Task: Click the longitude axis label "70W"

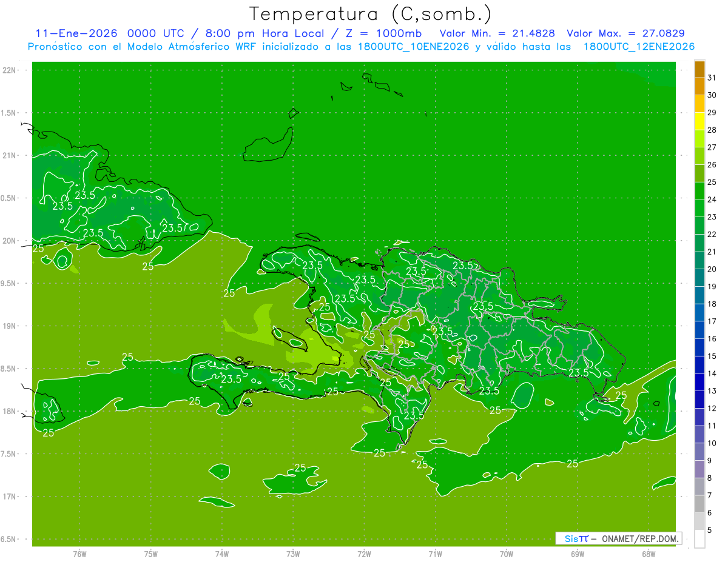Action: (x=507, y=554)
